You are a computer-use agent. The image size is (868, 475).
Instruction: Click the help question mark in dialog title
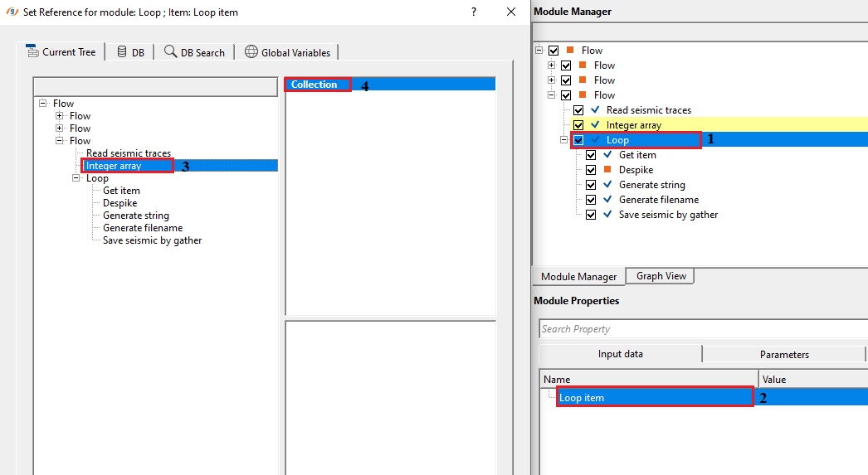(474, 12)
